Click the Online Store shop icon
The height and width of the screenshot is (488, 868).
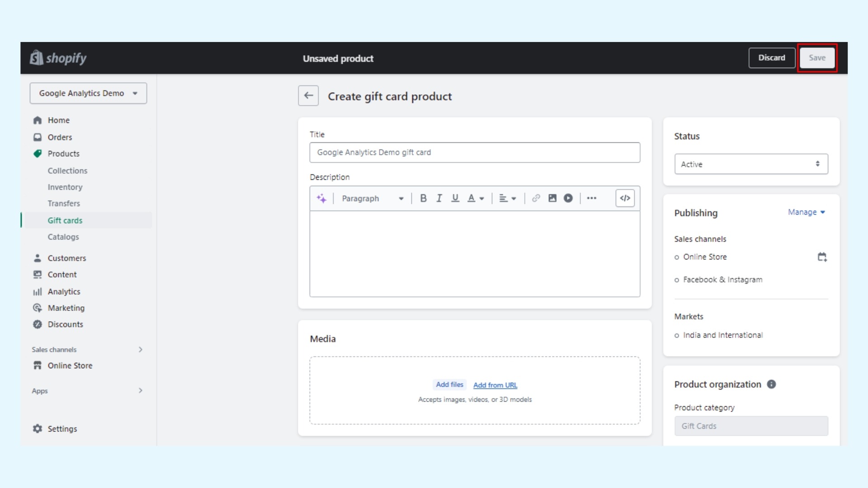[x=38, y=366]
